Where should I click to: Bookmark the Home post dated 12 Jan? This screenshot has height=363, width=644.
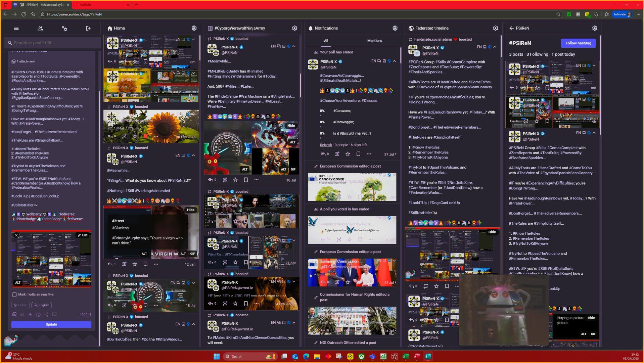point(145,264)
